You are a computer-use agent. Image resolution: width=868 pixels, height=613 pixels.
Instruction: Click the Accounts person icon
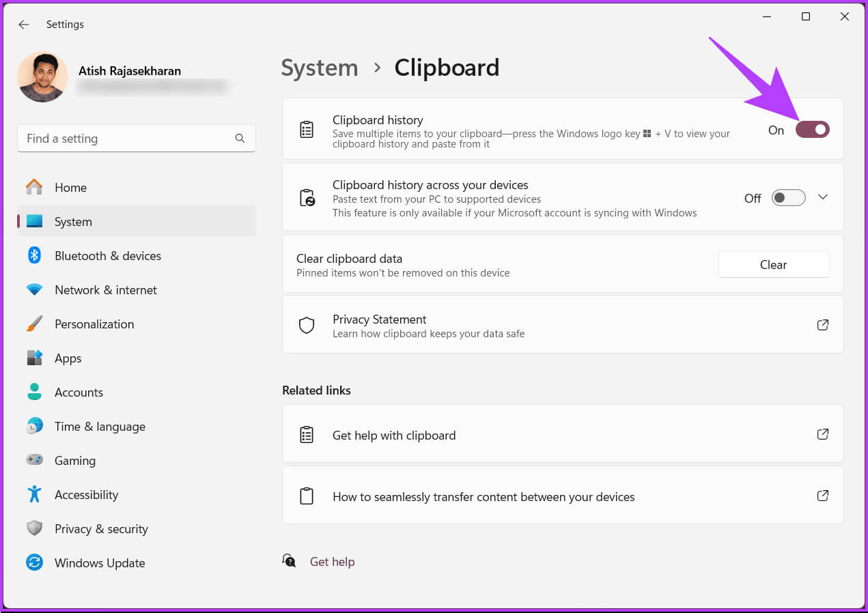coord(34,392)
